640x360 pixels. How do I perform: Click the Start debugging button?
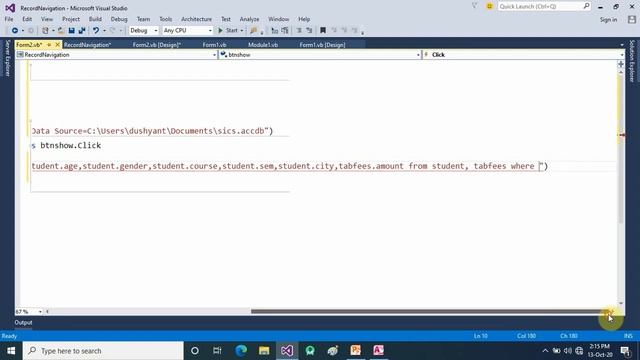pyautogui.click(x=228, y=31)
